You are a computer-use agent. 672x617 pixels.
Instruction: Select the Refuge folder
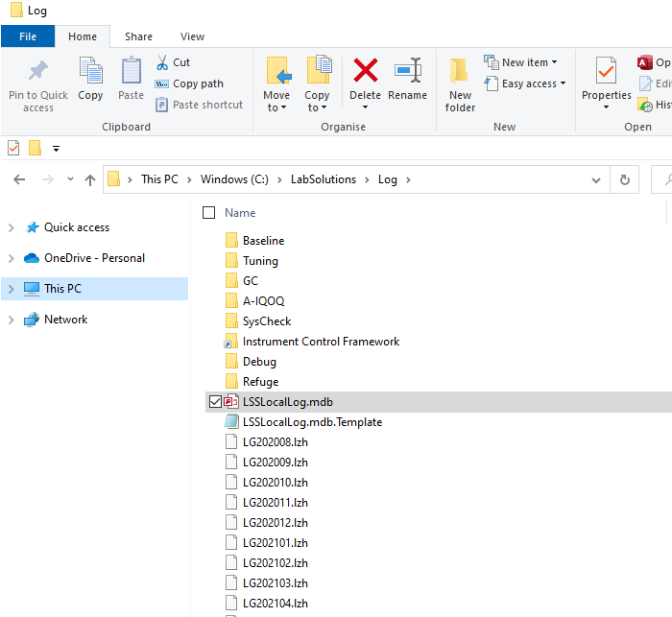(x=260, y=382)
